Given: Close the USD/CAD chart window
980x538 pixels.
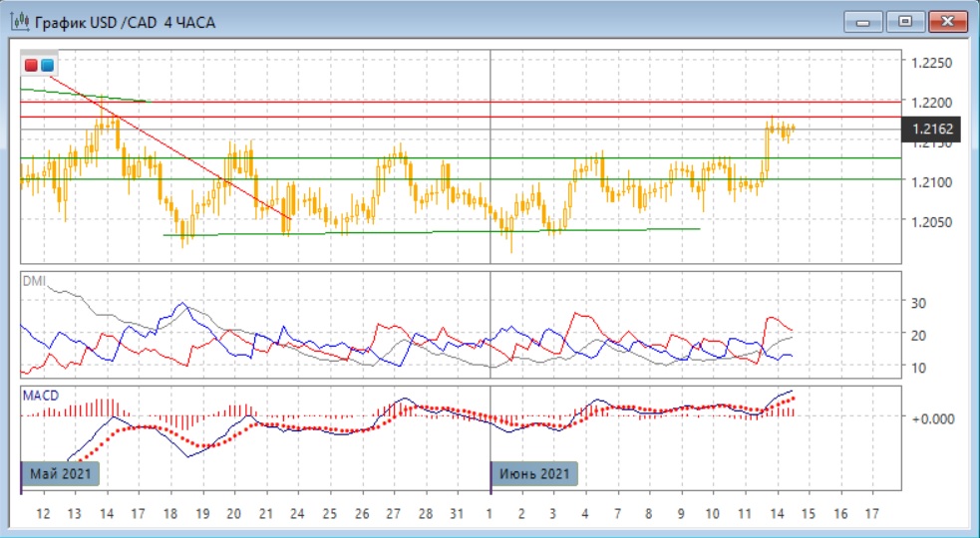Looking at the screenshot, I should (x=948, y=21).
